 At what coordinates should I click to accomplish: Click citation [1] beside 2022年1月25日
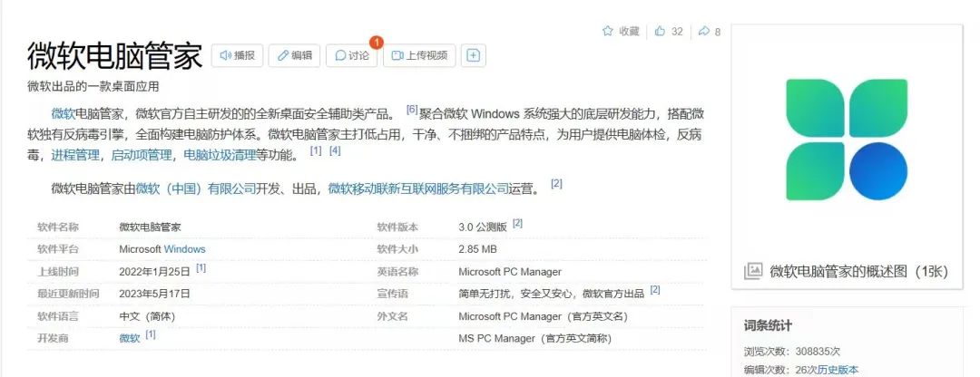tap(201, 267)
